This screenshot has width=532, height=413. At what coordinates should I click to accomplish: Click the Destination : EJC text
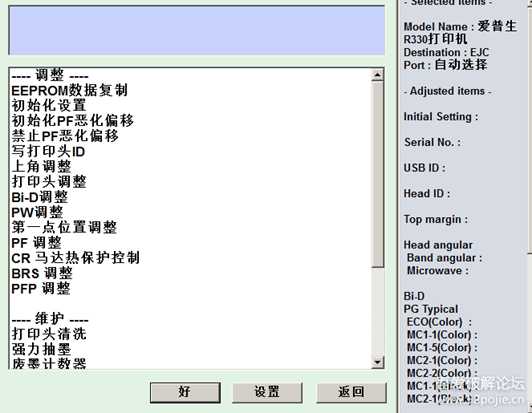[x=446, y=52]
